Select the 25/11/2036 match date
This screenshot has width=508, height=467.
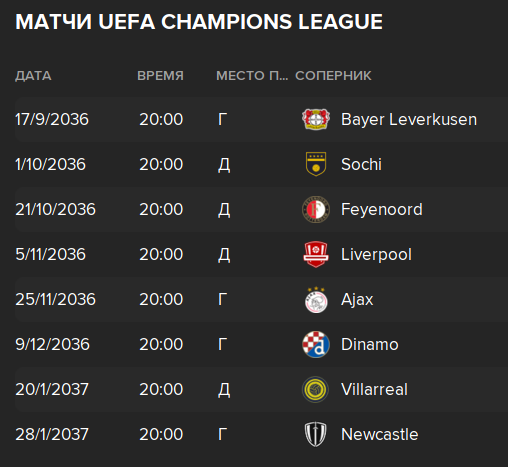point(55,299)
